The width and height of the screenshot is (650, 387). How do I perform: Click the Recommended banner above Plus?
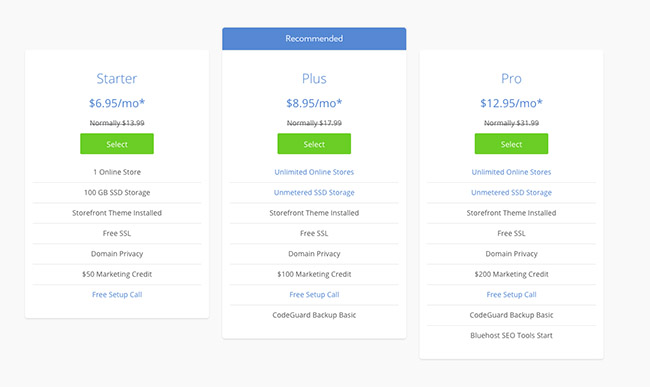(x=314, y=39)
